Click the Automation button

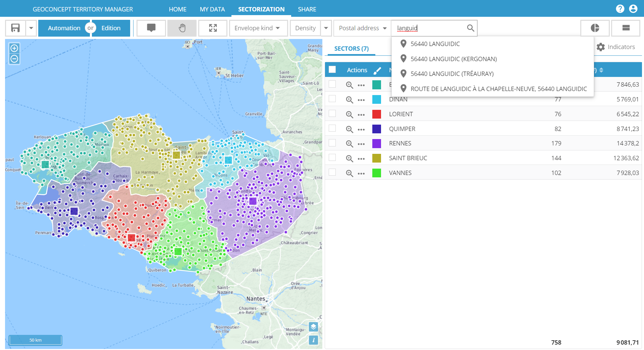(64, 28)
